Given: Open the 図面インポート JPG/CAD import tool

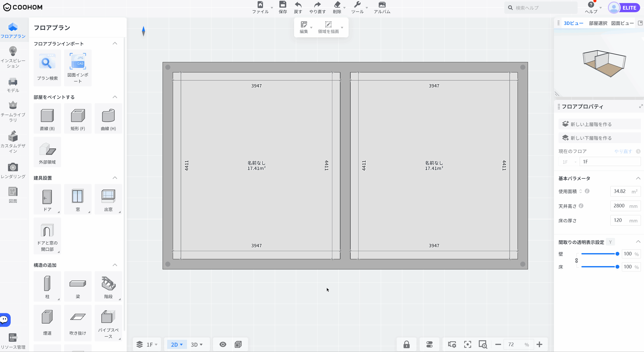Looking at the screenshot, I should pos(78,68).
